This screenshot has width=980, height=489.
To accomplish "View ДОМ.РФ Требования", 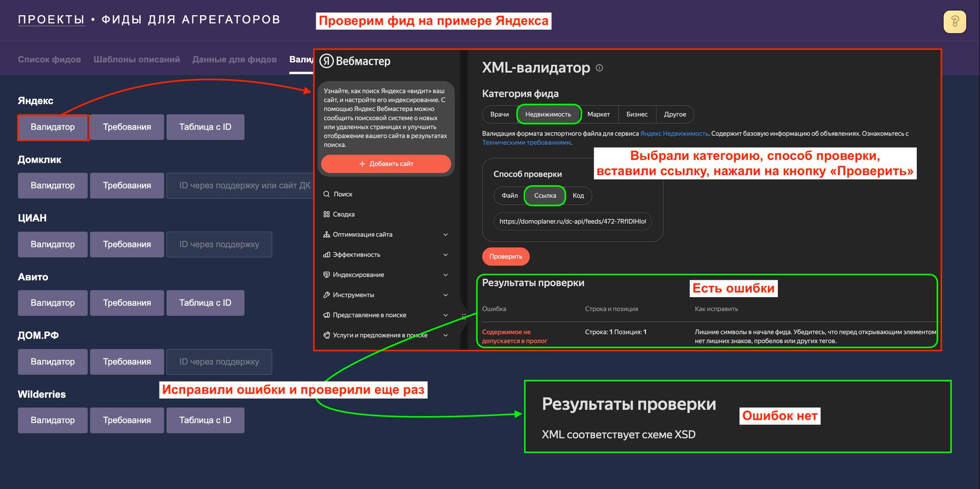I will (127, 361).
